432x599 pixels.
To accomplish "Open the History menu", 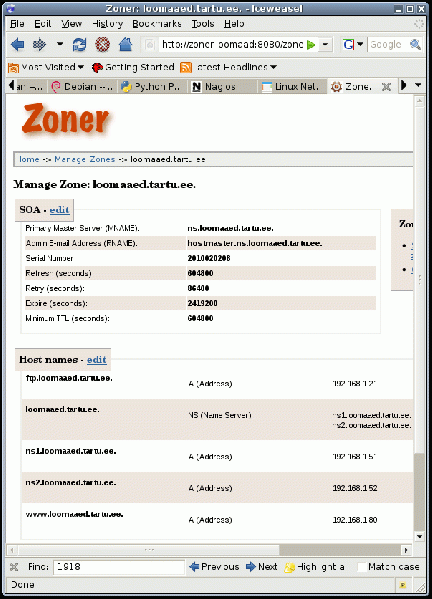I will pos(107,24).
